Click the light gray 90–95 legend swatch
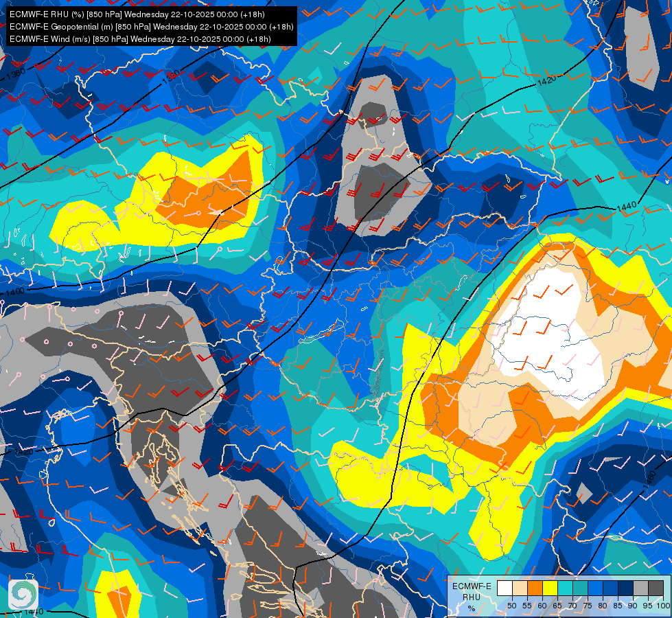The width and height of the screenshot is (672, 618). (x=640, y=588)
